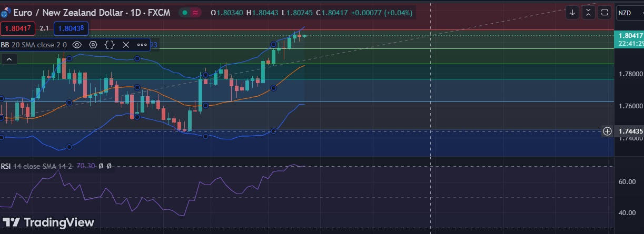Hide the BB 20 SMA indicator
The height and width of the screenshot is (234, 644).
coord(77,45)
